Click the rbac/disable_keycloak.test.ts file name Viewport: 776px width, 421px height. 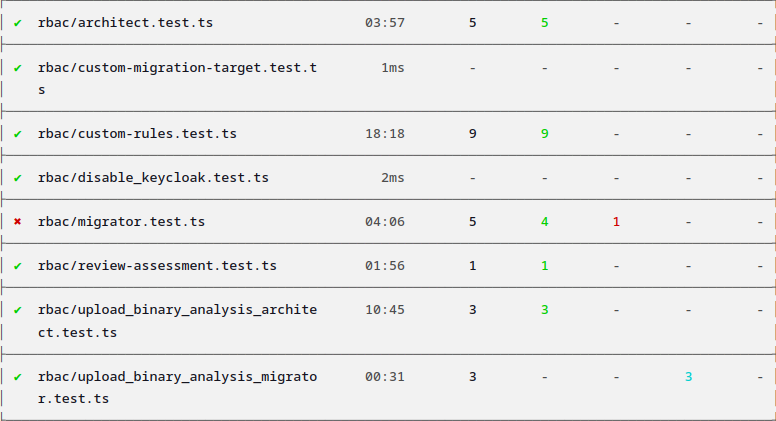(153, 177)
